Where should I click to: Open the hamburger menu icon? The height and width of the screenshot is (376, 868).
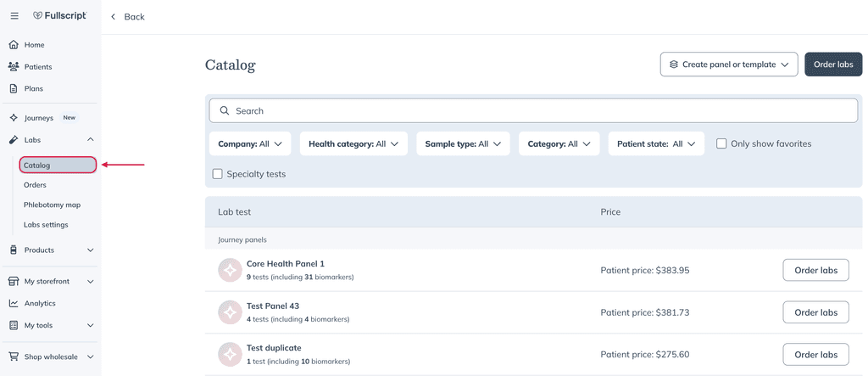click(15, 16)
